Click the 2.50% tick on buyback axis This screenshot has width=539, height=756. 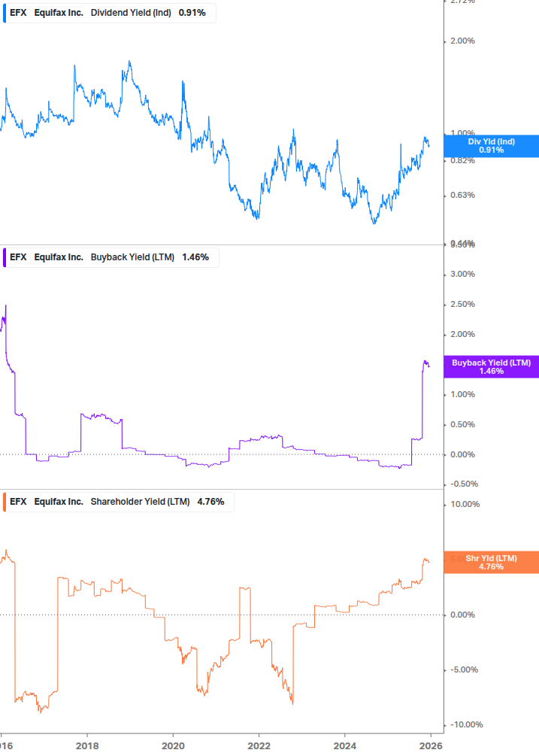(x=462, y=304)
